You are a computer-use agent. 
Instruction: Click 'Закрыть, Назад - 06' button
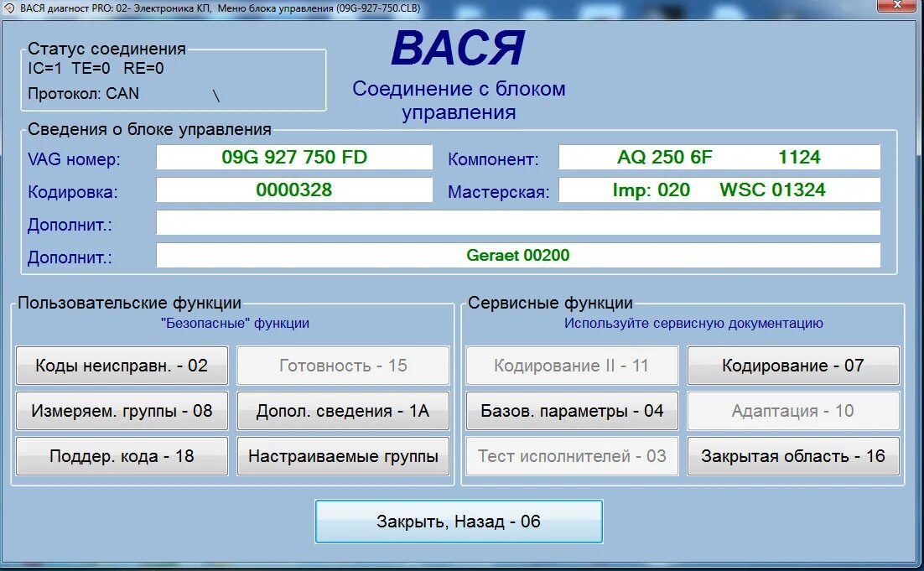(459, 522)
